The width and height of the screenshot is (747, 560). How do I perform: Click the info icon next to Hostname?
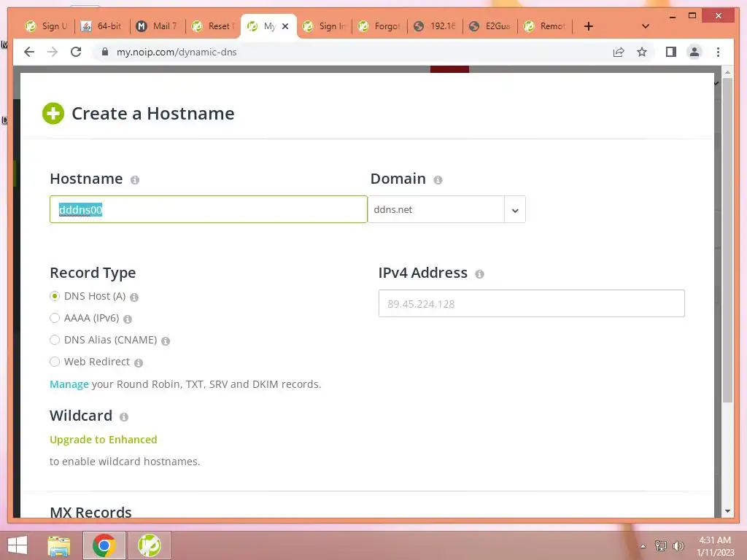tap(135, 180)
